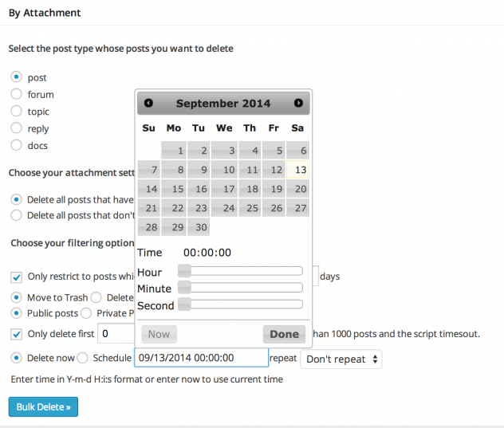The image size is (504, 428).
Task: Click the Now button in datepicker
Action: (159, 334)
